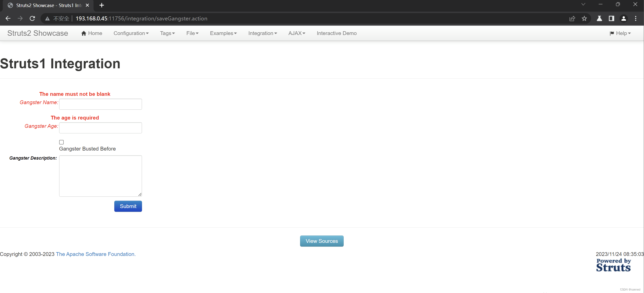Click the not-secure warning triangle icon
Viewport: 644px width, 293px height.
(x=47, y=18)
